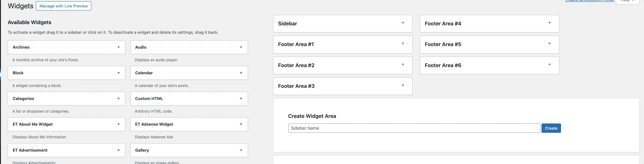Expand Footer Area #6 panel arrow

coord(550,65)
